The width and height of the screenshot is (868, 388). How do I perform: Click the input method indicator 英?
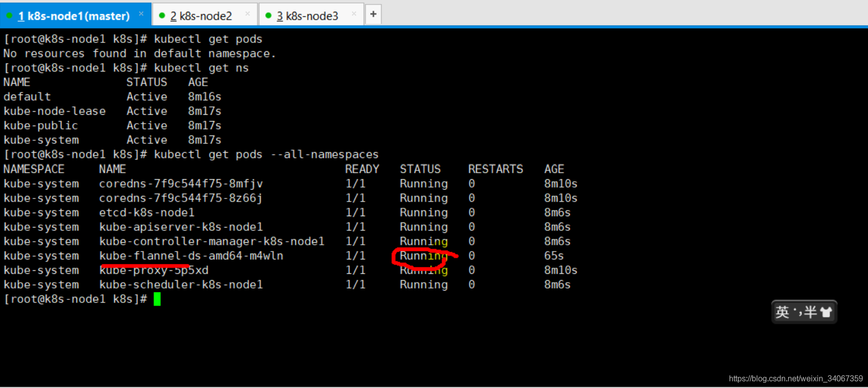point(782,312)
